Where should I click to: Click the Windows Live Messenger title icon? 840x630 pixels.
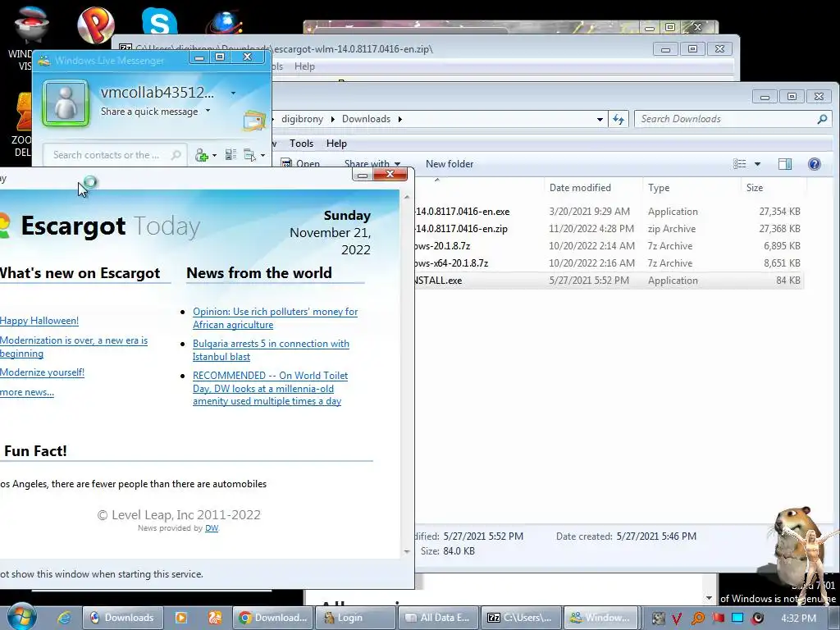(44, 61)
